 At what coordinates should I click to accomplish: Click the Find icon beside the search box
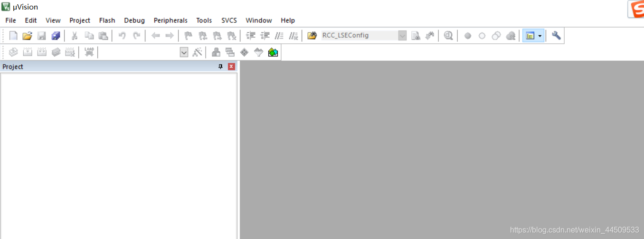[x=416, y=36]
